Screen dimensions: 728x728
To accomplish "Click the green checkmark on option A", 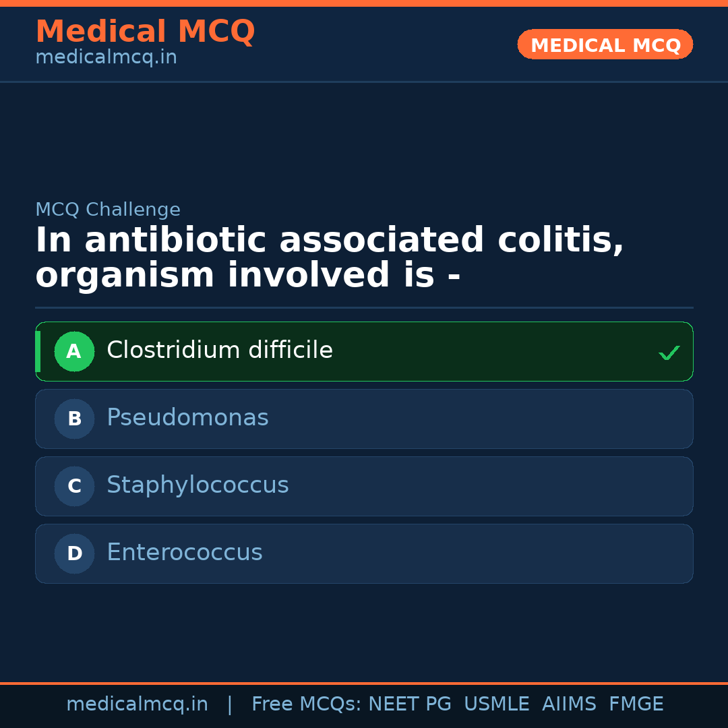I will coord(669,353).
